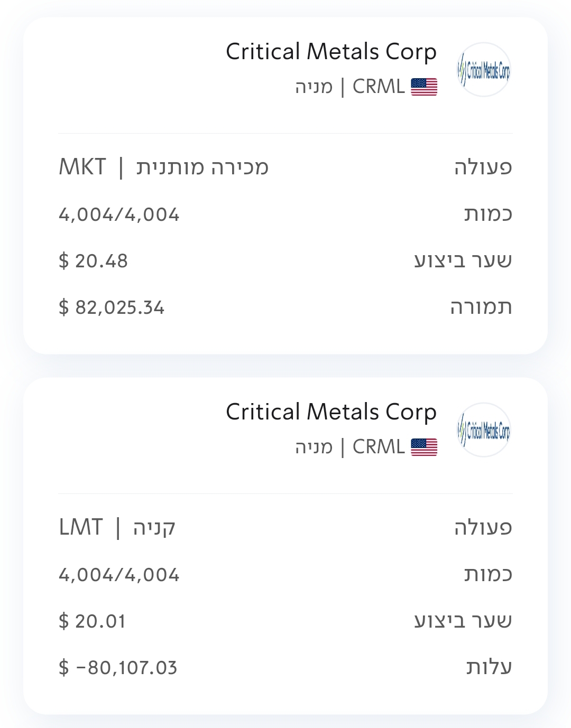
Task: Select the CRML ticker in the sell order card
Action: point(379,87)
